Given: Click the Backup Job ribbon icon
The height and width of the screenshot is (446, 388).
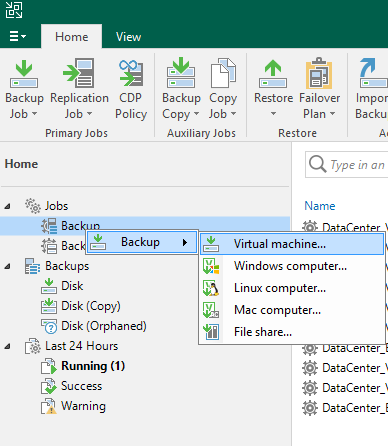Looking at the screenshot, I should click(x=24, y=74).
